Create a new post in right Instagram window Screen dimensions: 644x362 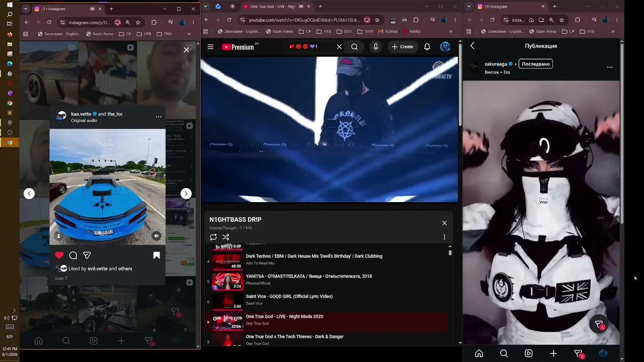point(553,353)
